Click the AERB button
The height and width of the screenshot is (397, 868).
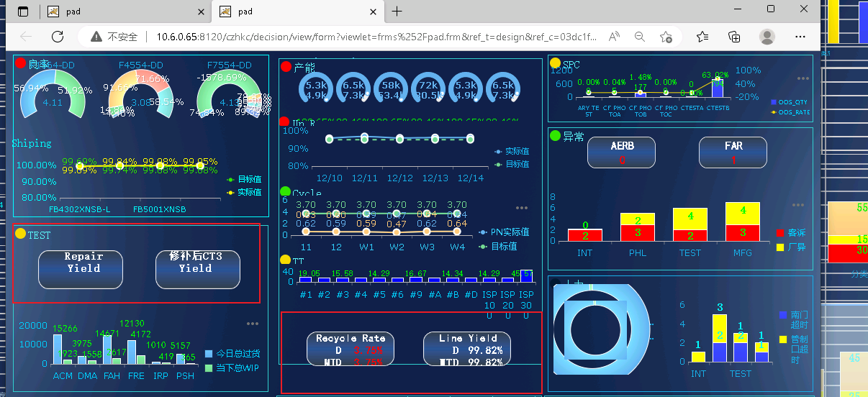click(622, 152)
